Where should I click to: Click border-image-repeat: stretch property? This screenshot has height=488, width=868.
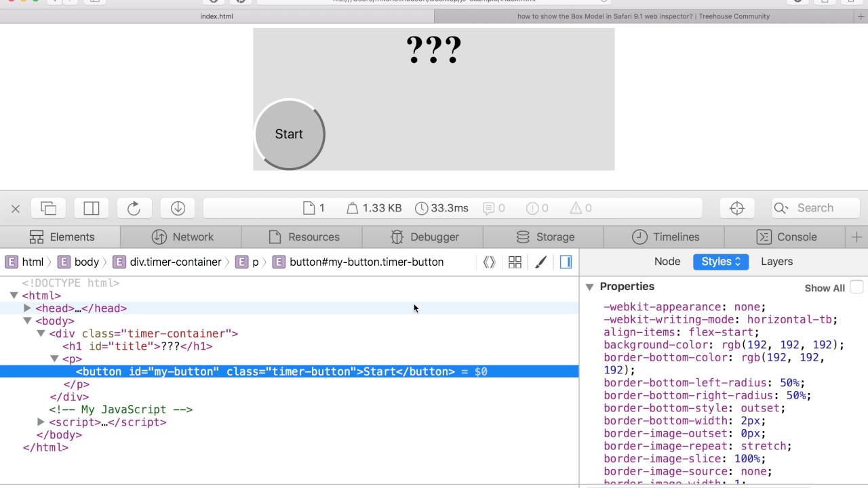[698, 446]
